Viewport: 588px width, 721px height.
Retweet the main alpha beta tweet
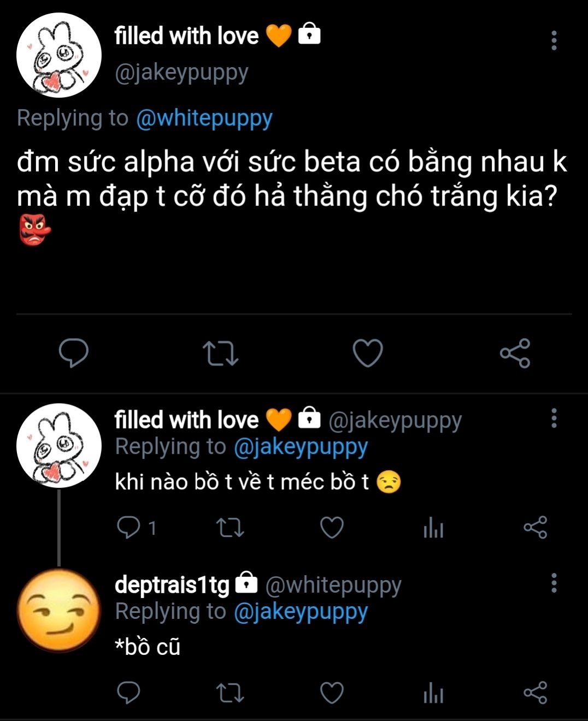220,353
